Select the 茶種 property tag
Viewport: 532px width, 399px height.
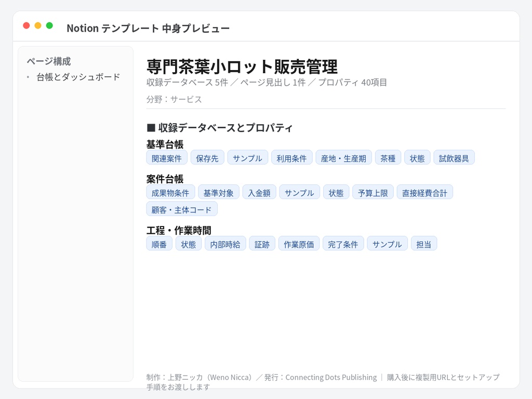[x=388, y=158]
